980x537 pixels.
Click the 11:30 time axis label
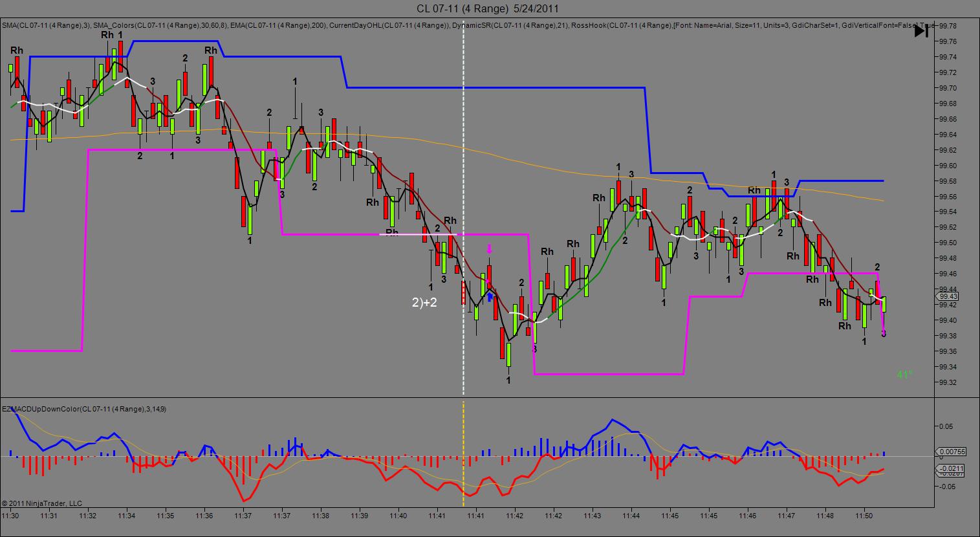(10, 516)
